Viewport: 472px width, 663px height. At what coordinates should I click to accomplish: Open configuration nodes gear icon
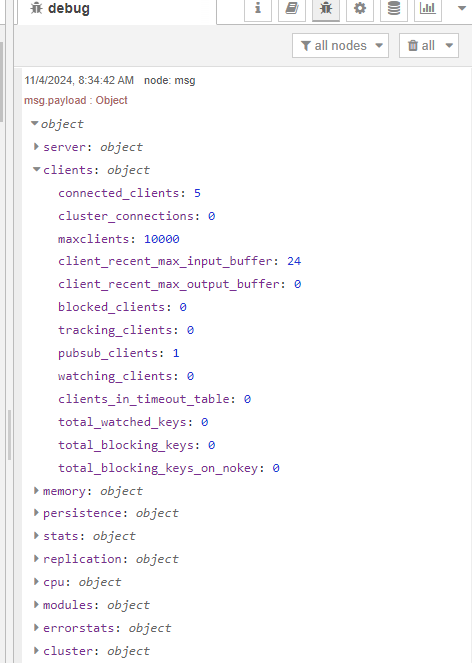click(x=360, y=8)
